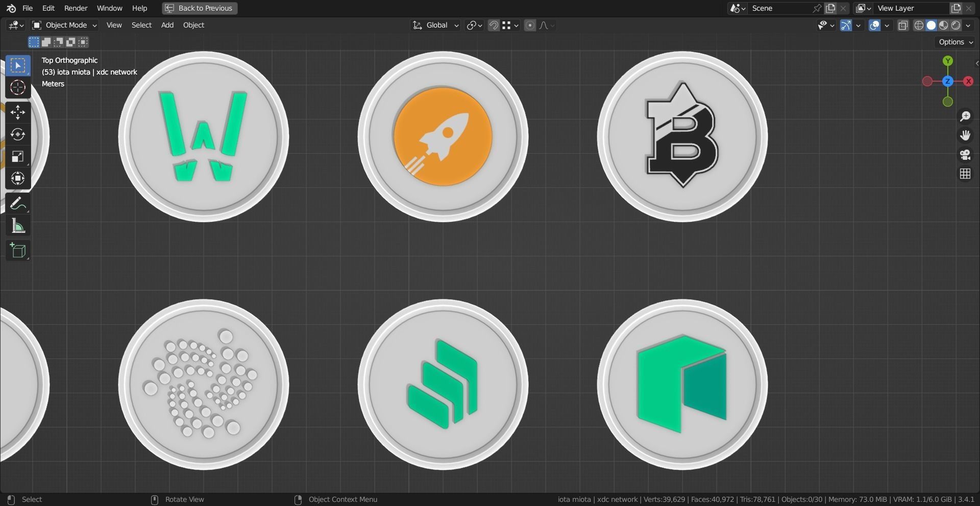Click the View Layer name field
980x506 pixels.
(911, 8)
